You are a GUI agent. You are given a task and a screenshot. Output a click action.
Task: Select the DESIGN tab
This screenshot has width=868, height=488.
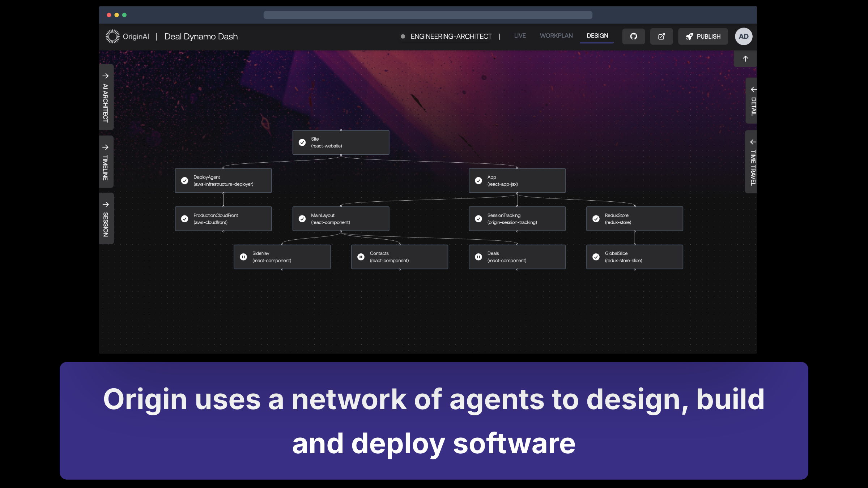point(597,36)
